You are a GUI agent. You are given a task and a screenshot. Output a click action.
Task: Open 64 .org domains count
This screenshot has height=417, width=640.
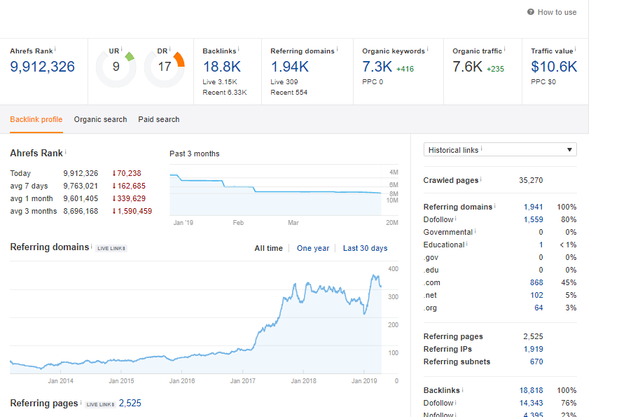pyautogui.click(x=539, y=308)
